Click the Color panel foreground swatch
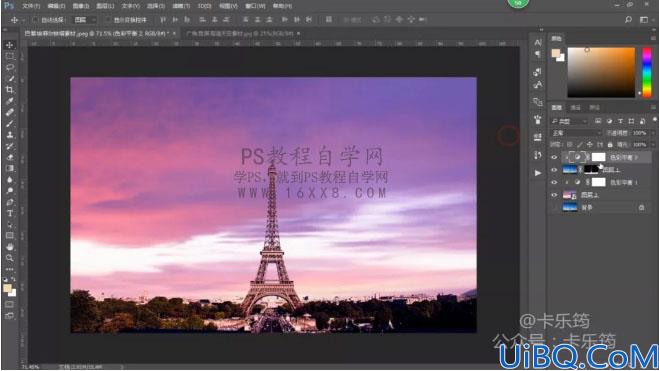659x371 pixels. click(556, 53)
